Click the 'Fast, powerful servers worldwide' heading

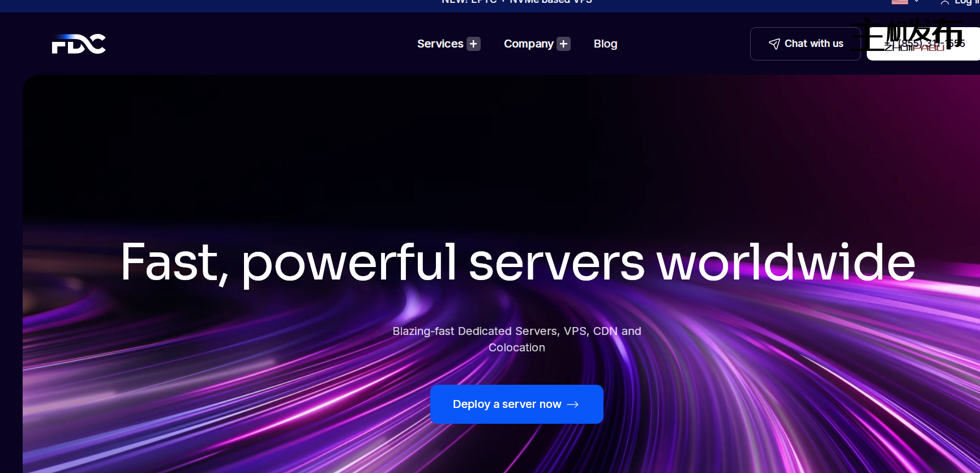(517, 262)
